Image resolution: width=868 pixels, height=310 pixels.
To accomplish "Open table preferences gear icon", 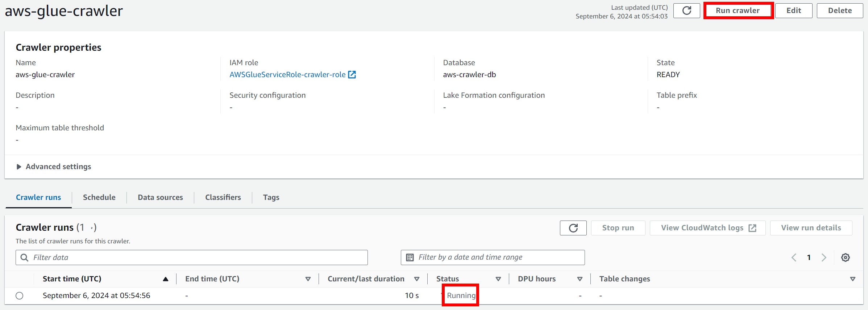I will click(846, 257).
